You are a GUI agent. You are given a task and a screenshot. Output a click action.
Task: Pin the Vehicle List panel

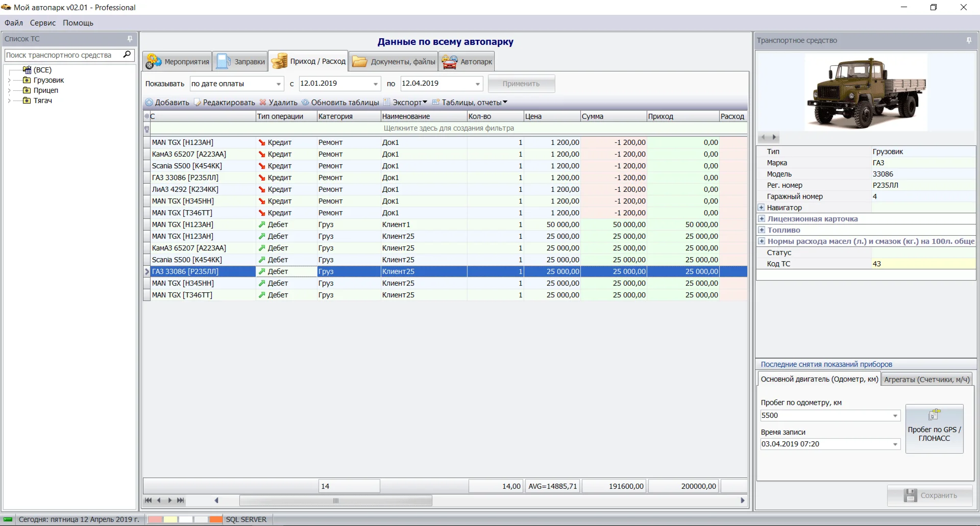(x=130, y=39)
